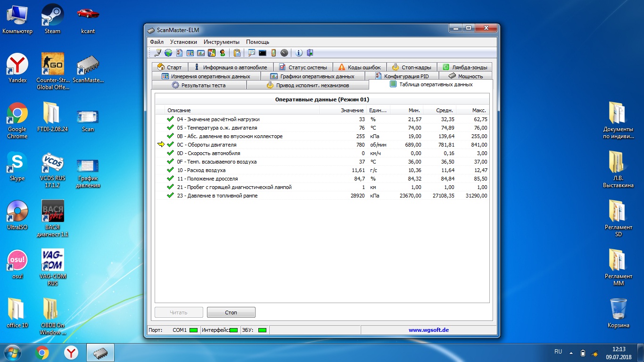
Task: Click the exit door toolbar icon
Action: point(310,53)
